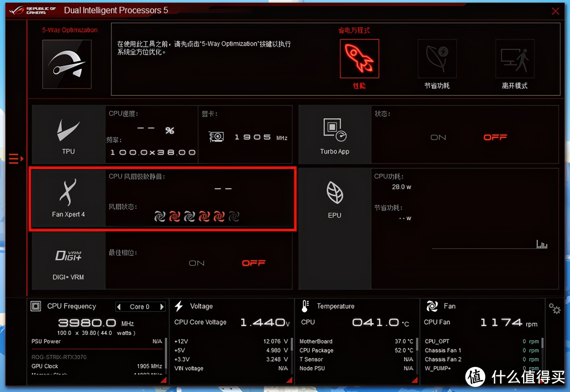
Task: Click the CPU chip icon beside CPU Frequency
Action: tap(36, 306)
